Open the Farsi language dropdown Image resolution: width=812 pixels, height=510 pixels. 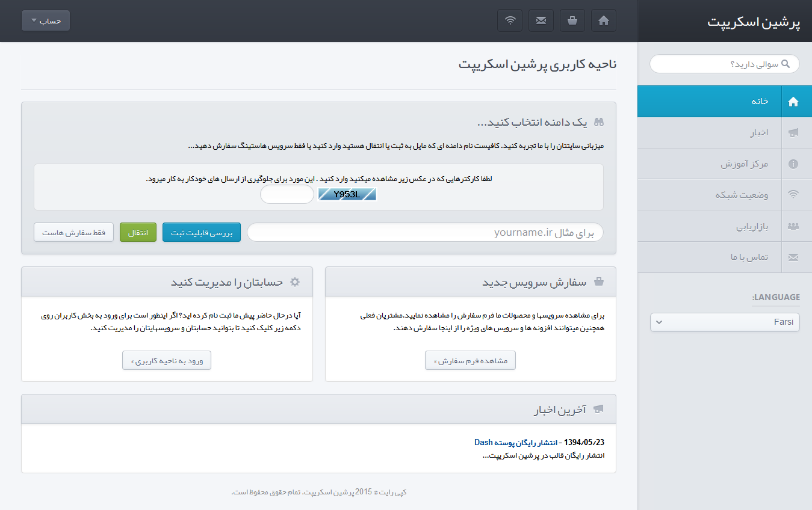click(x=725, y=322)
